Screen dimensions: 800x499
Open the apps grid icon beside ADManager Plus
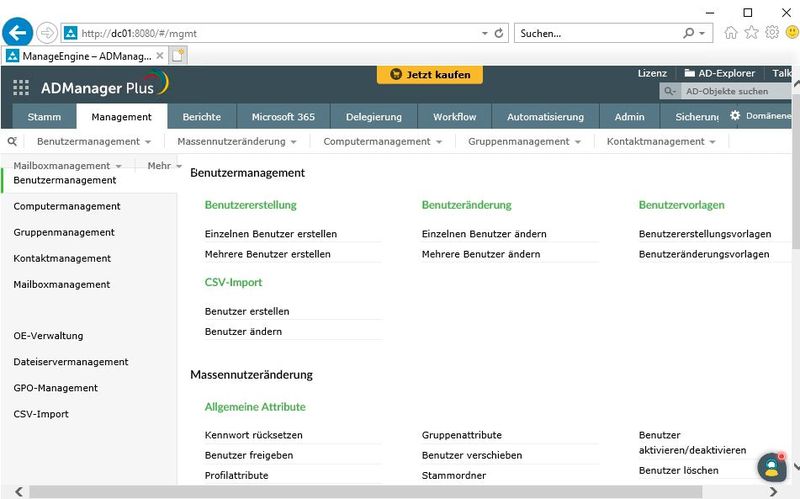(21, 88)
